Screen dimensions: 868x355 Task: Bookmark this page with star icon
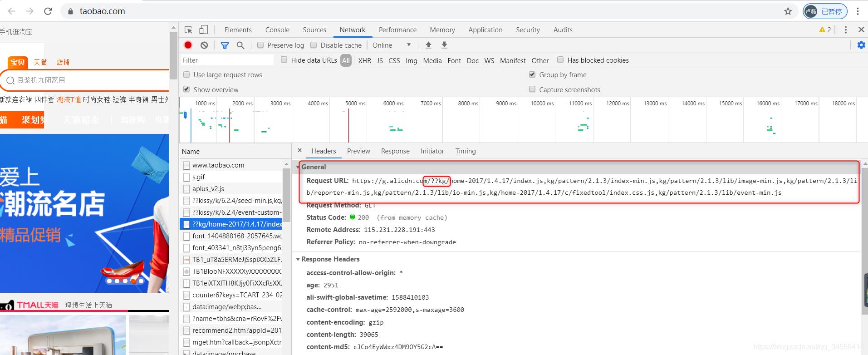[x=788, y=11]
